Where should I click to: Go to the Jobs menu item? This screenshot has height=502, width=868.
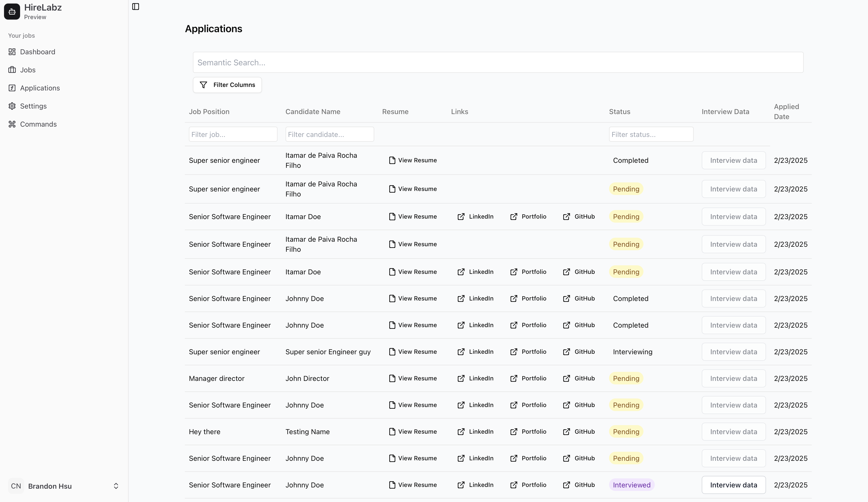coord(28,70)
